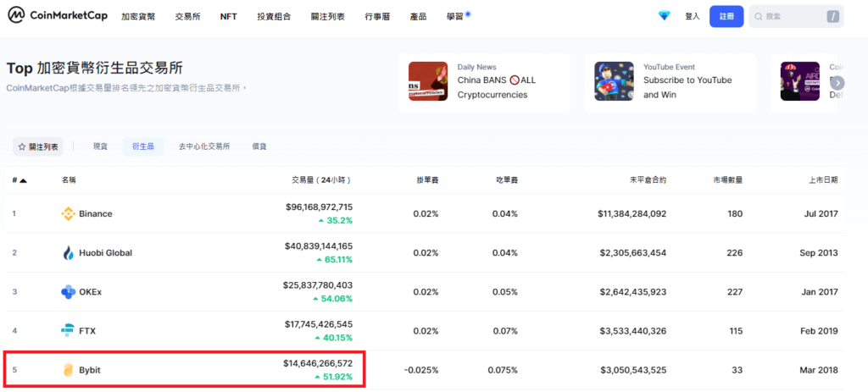The height and width of the screenshot is (392, 868).
Task: Open the top-nav 關注列表 menu
Action: pos(328,17)
